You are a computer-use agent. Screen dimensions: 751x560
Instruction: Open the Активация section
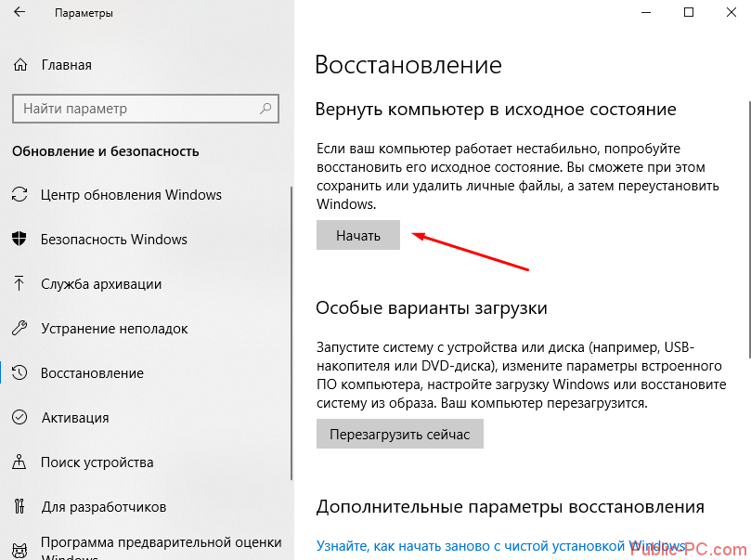74,418
